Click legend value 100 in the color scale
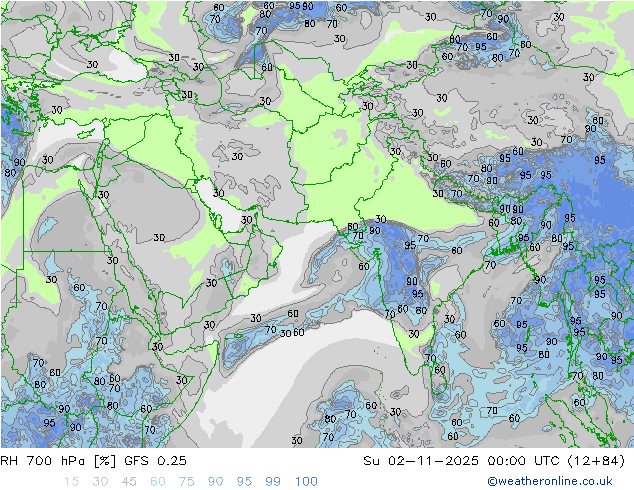 pos(306,482)
